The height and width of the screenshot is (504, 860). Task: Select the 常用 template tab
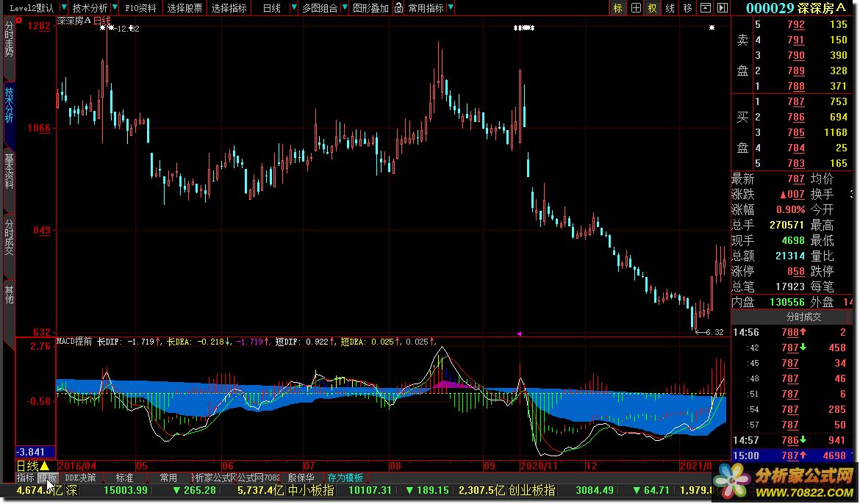point(168,478)
